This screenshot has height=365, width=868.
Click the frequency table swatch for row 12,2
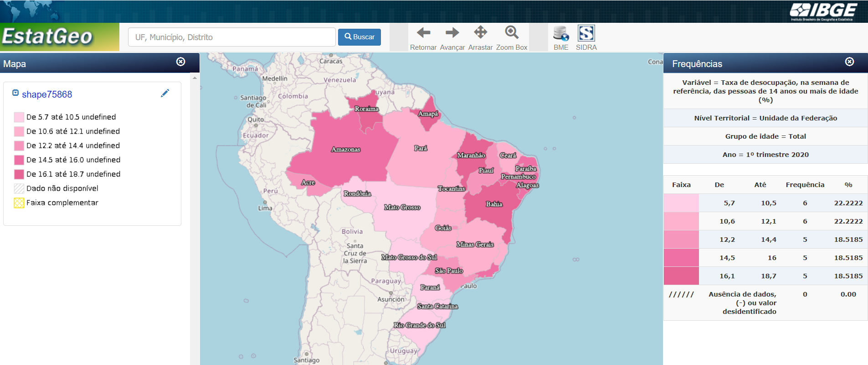[681, 240]
